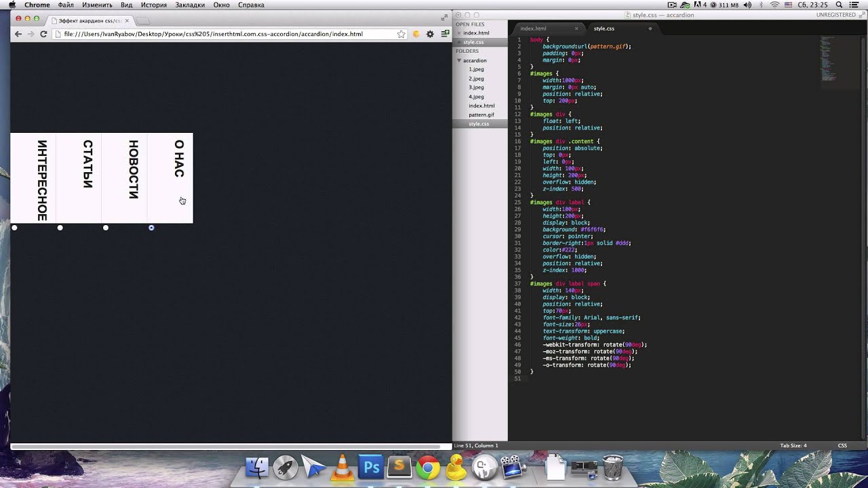The height and width of the screenshot is (488, 868).
Task: Click the Chrome address bar
Action: (231, 34)
